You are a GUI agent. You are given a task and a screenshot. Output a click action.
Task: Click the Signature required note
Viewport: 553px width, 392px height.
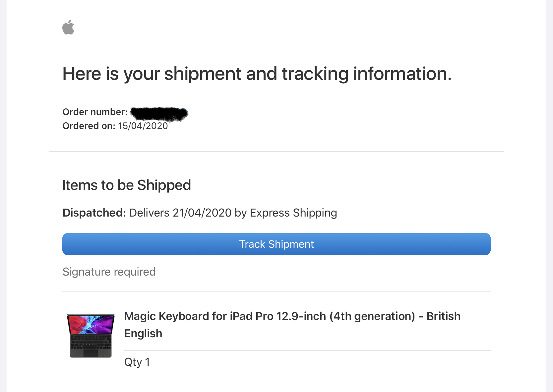tap(109, 272)
